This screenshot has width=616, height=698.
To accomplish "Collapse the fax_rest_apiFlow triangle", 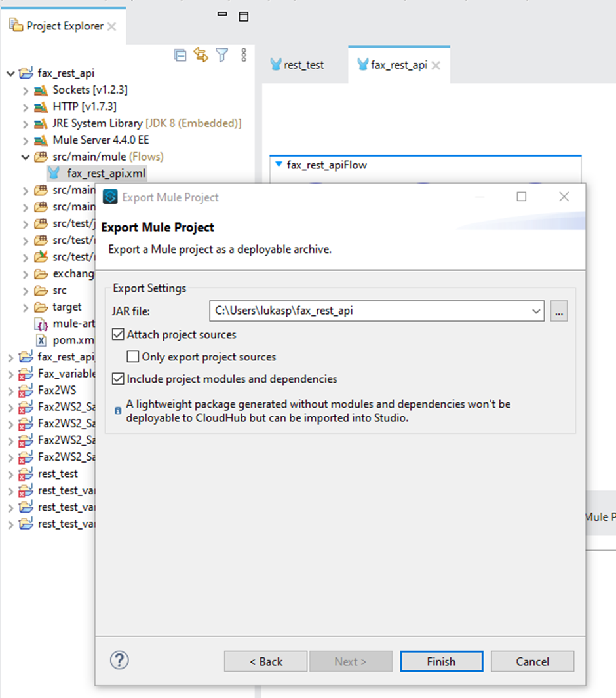I will [279, 165].
